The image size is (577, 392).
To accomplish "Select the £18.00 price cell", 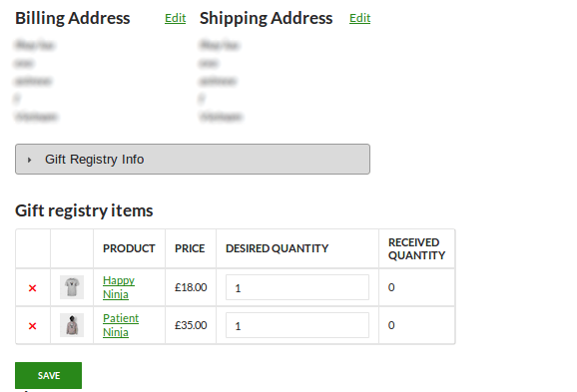I will pos(191,287).
